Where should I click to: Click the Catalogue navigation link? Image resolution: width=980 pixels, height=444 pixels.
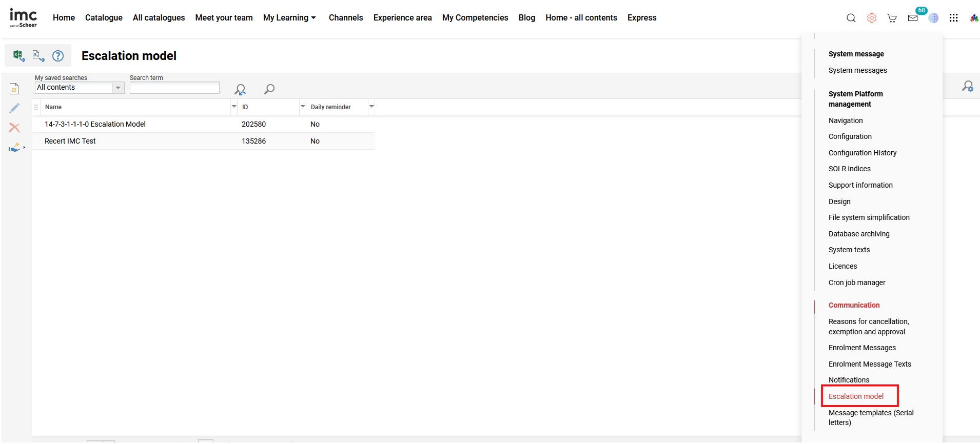coord(104,18)
